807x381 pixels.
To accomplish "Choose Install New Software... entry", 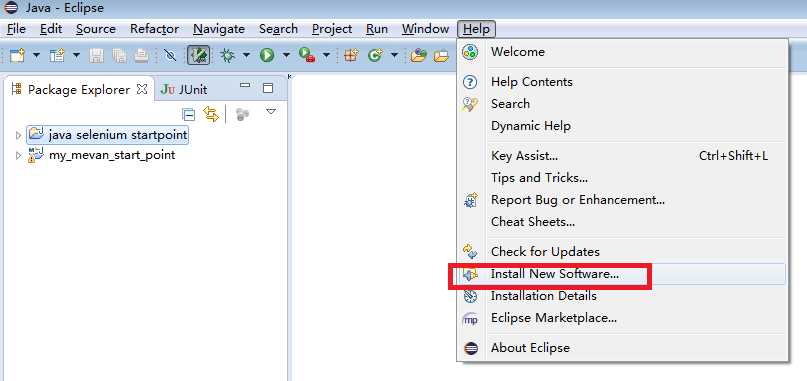I will pyautogui.click(x=622, y=274).
